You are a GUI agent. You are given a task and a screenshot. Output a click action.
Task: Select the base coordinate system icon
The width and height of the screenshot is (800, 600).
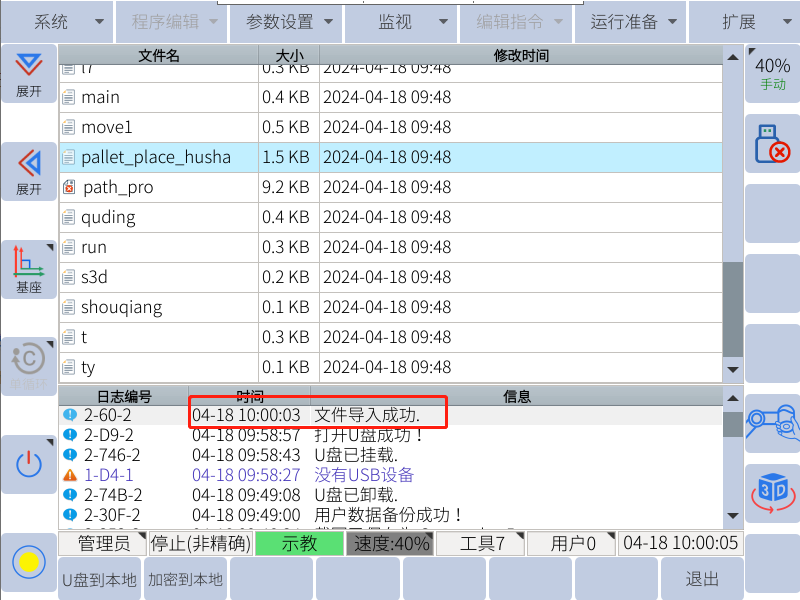(28, 270)
